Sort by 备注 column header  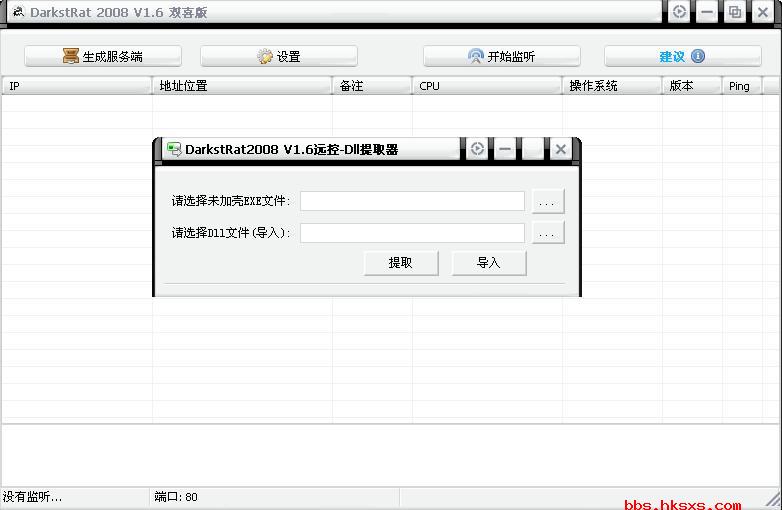pos(372,86)
